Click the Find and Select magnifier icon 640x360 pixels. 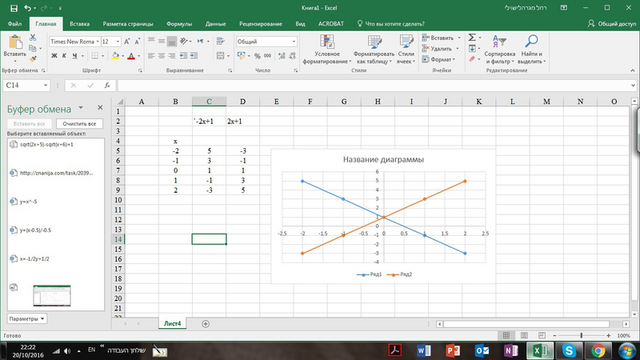pos(531,41)
